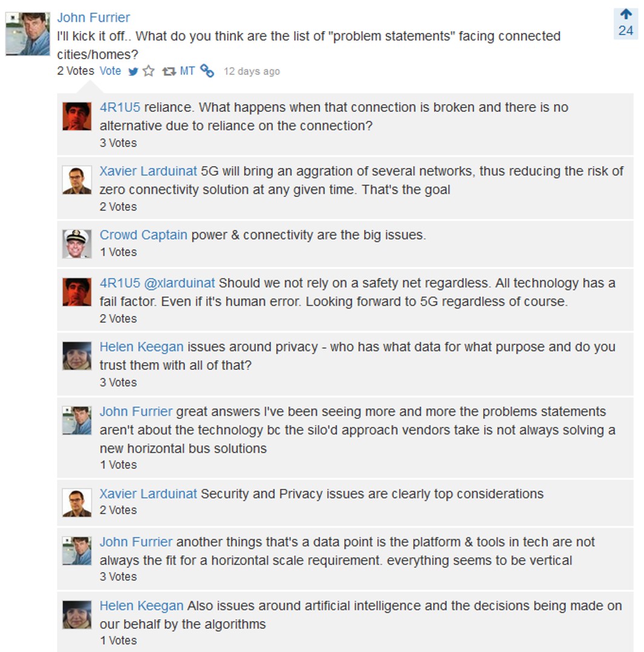Click 4R1U5 avatar on reliance comment
Viewport: 644px width, 652px height.
[x=77, y=117]
